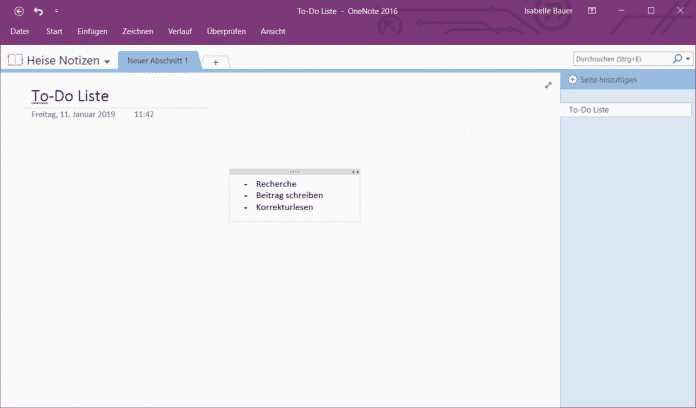
Task: Open the Zeichnen ribbon tab
Action: pyautogui.click(x=138, y=32)
